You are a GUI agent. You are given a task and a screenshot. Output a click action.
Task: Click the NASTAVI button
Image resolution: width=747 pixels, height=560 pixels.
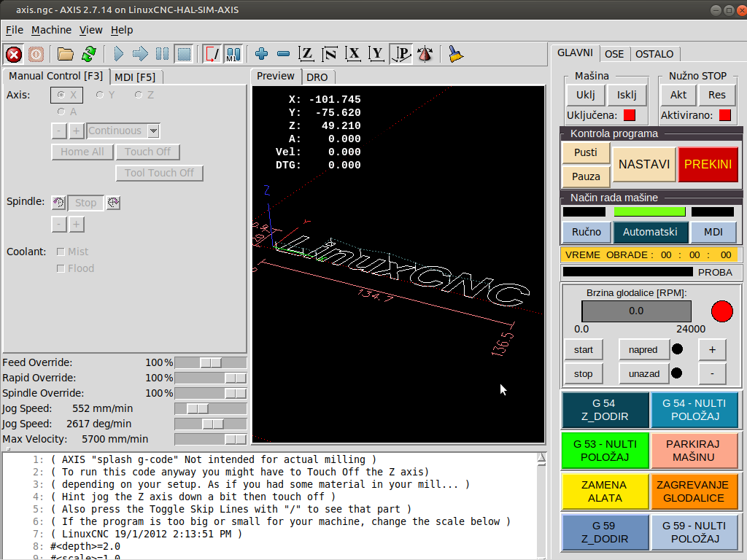coord(644,164)
